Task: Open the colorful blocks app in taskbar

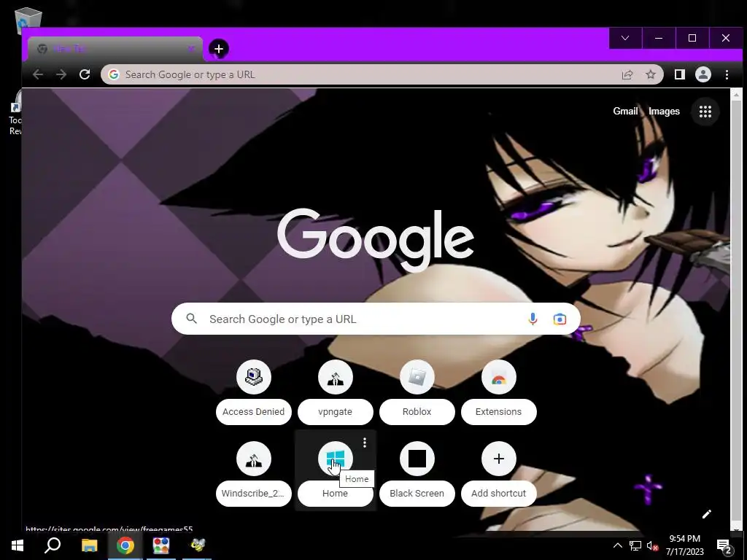Action: click(x=161, y=545)
